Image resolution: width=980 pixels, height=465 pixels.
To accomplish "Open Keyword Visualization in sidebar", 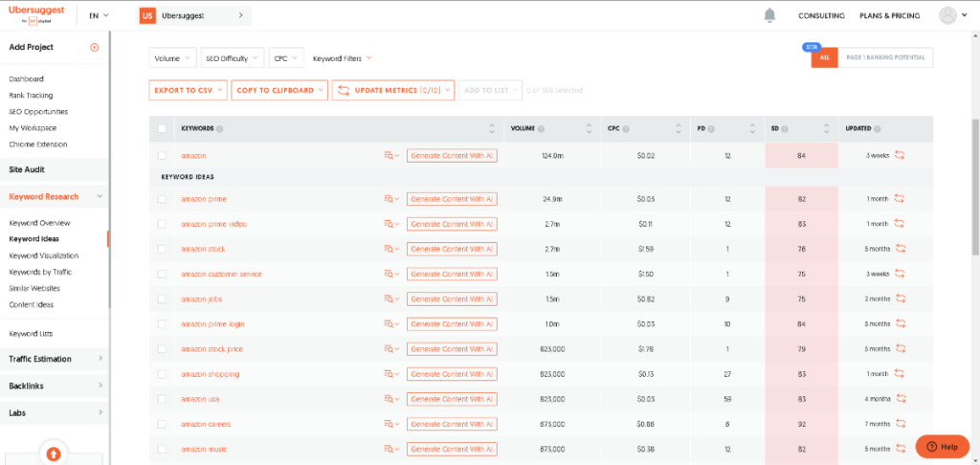I will click(44, 255).
